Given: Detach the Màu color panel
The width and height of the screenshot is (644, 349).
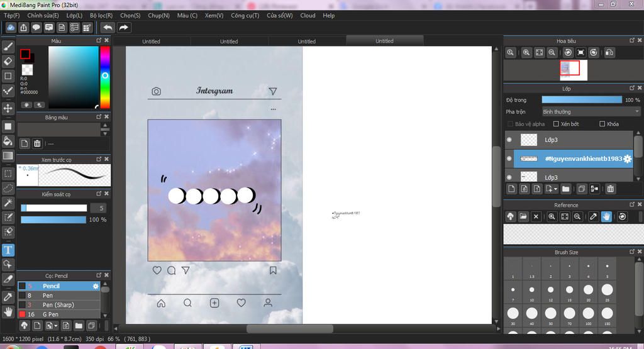Looking at the screenshot, I should 99,40.
